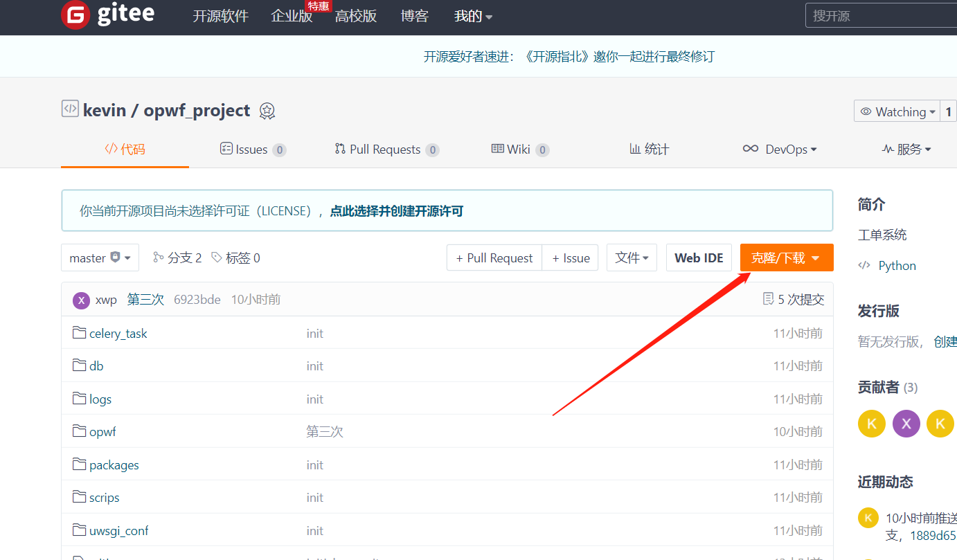The height and width of the screenshot is (560, 957).
Task: Click the init message in db row
Action: (x=315, y=365)
